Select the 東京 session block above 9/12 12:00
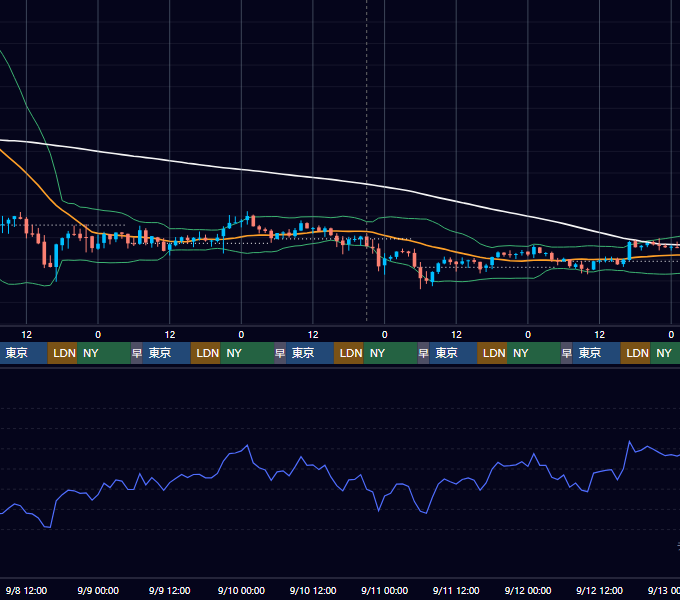This screenshot has width=680, height=600. [596, 353]
